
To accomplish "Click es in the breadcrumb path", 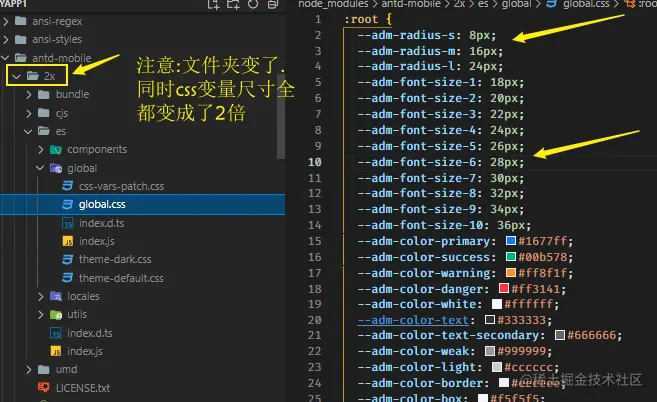I will tap(483, 4).
